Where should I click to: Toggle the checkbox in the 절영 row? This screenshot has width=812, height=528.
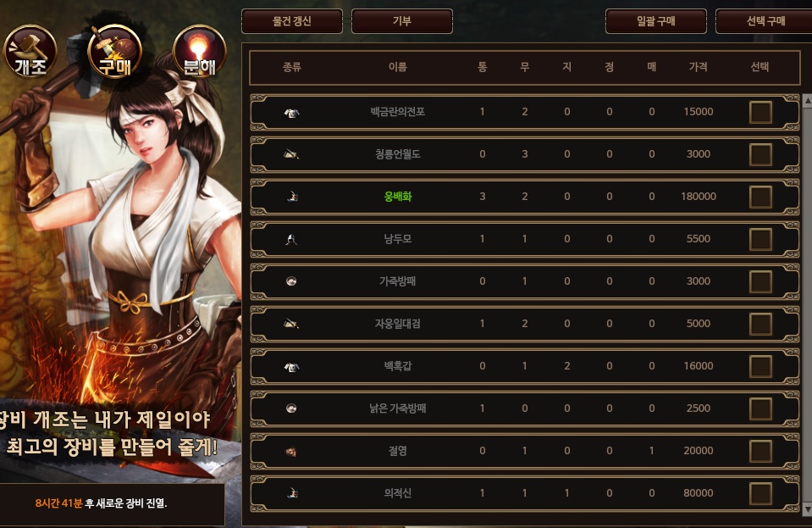coord(760,452)
